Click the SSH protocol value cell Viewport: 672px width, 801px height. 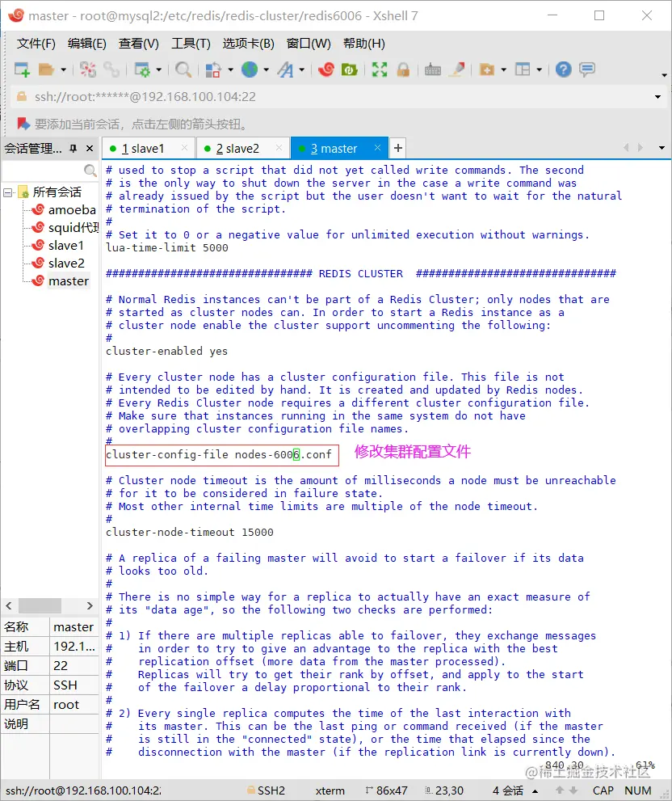[x=74, y=685]
